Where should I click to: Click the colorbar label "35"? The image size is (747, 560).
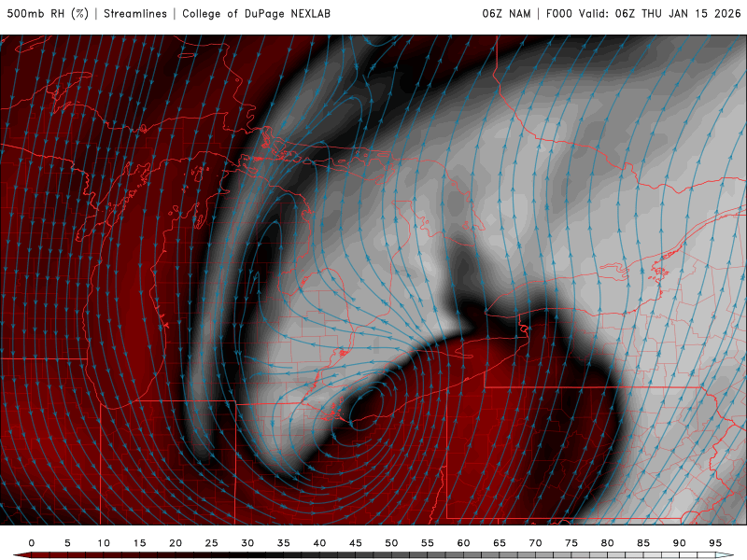point(284,543)
